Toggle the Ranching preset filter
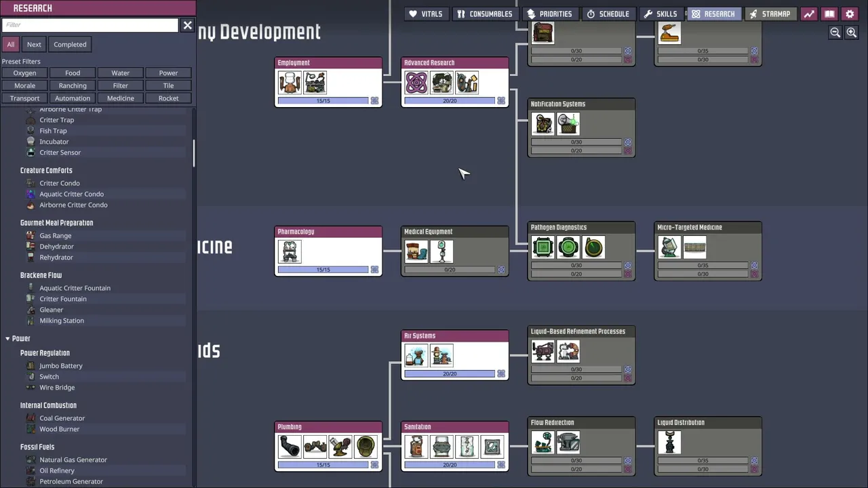 pyautogui.click(x=73, y=85)
